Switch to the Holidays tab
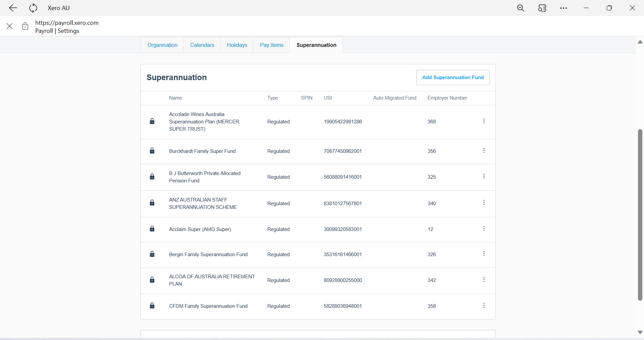Viewport: 644px width, 340px height. (x=237, y=45)
